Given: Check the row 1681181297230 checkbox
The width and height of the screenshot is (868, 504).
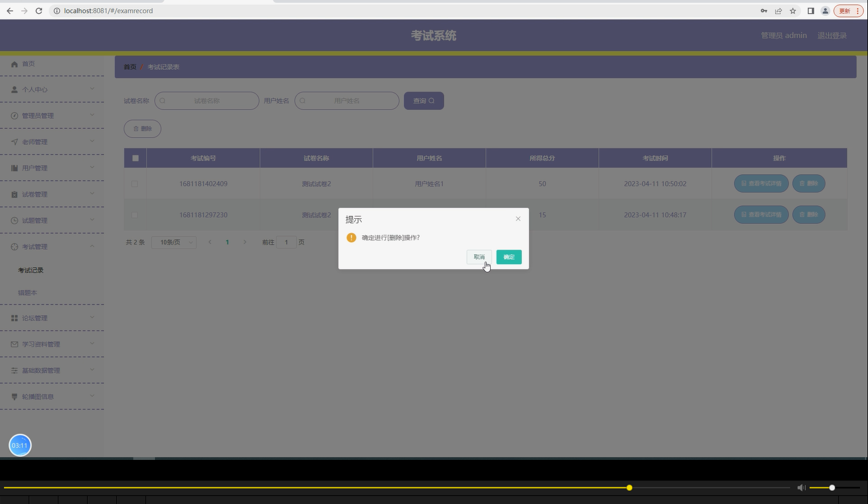Looking at the screenshot, I should tap(135, 215).
